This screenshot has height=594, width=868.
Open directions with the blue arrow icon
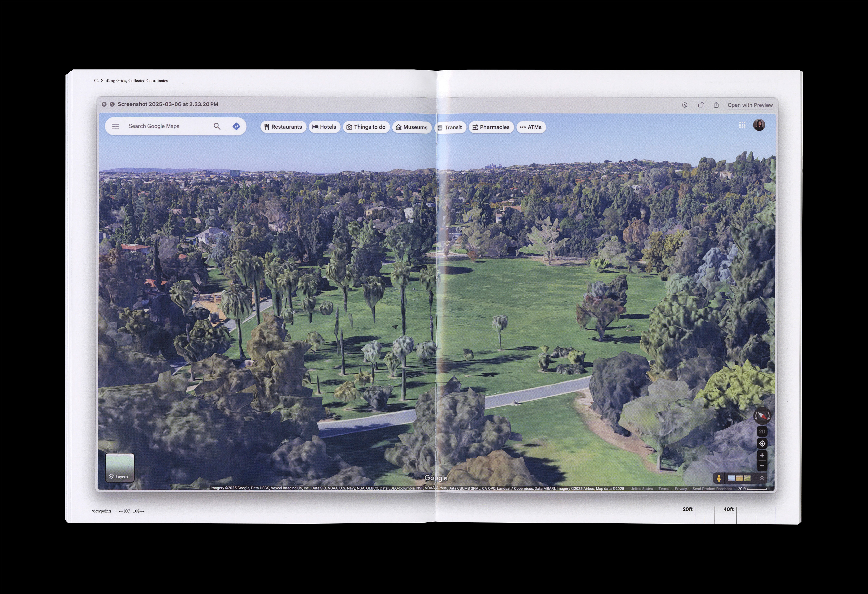(x=236, y=126)
